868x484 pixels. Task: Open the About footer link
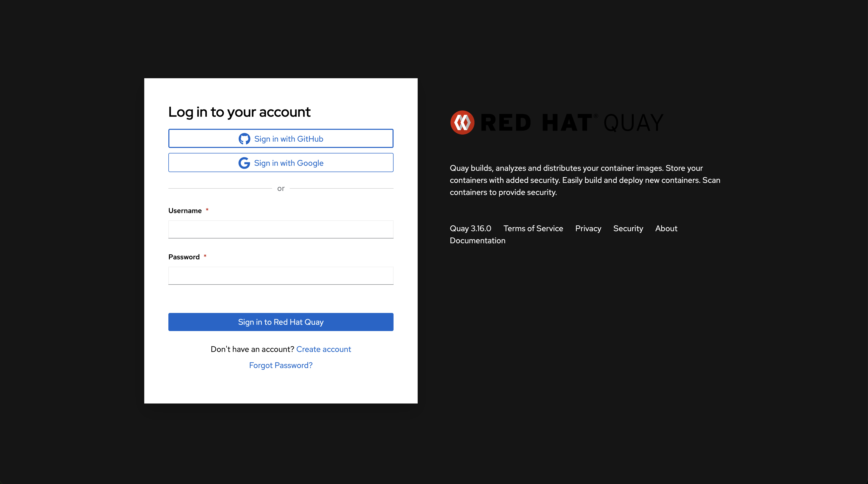pyautogui.click(x=666, y=228)
